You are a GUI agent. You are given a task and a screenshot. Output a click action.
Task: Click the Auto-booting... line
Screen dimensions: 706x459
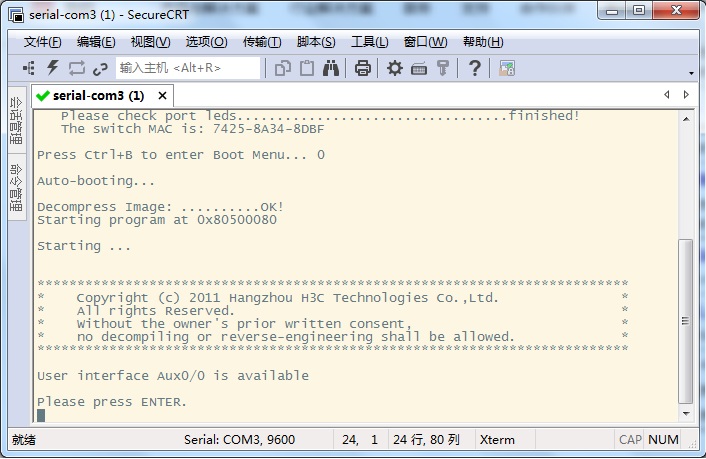[95, 181]
